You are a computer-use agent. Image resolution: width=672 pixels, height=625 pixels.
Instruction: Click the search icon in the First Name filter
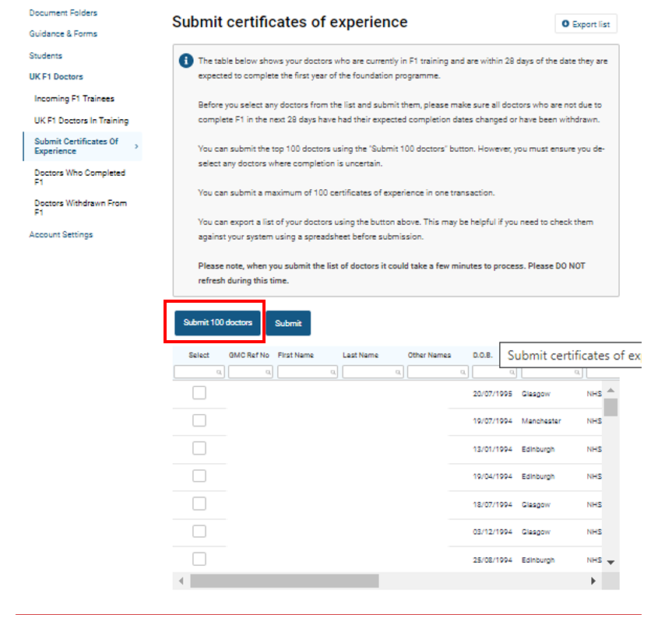tap(333, 372)
